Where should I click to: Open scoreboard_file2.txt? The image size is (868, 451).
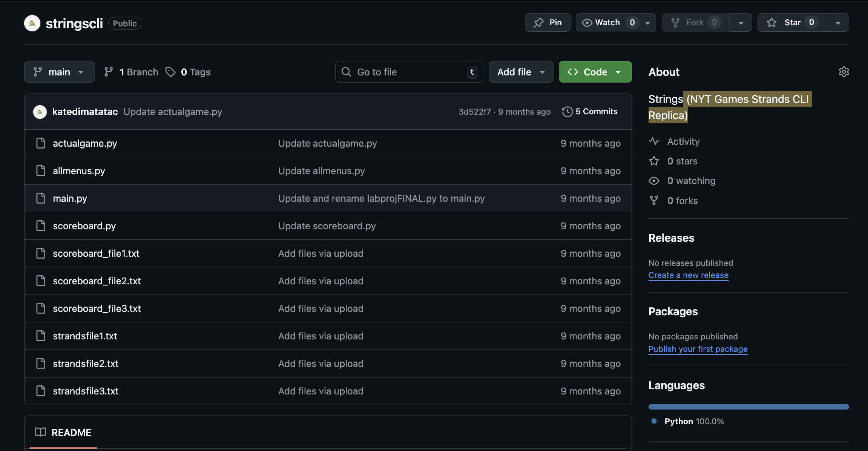tap(97, 281)
